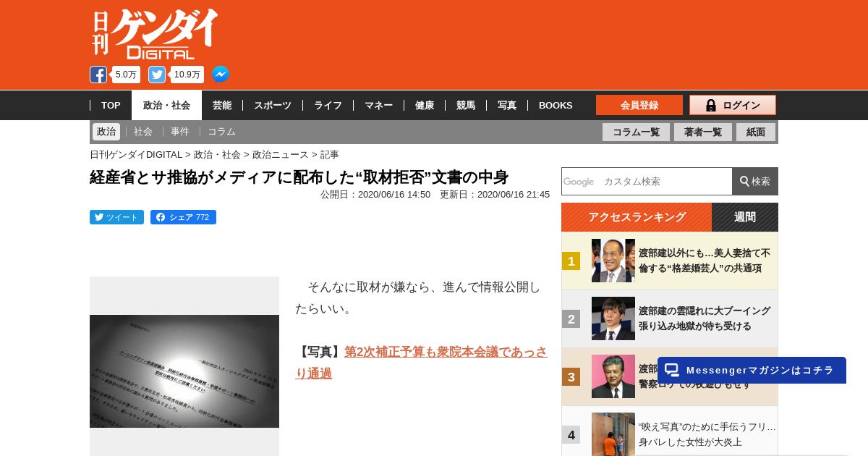Switch to the 週間 ranking tab
Viewport: 868px width, 456px height.
[x=745, y=217]
